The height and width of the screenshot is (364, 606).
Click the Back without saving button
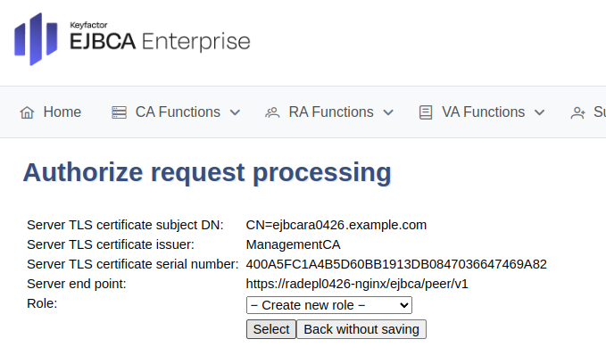tap(361, 329)
